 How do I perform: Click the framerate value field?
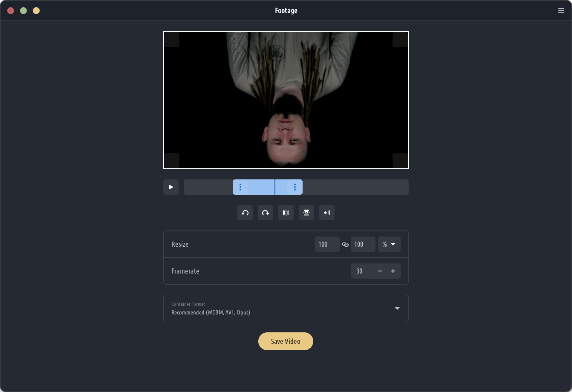pyautogui.click(x=362, y=271)
